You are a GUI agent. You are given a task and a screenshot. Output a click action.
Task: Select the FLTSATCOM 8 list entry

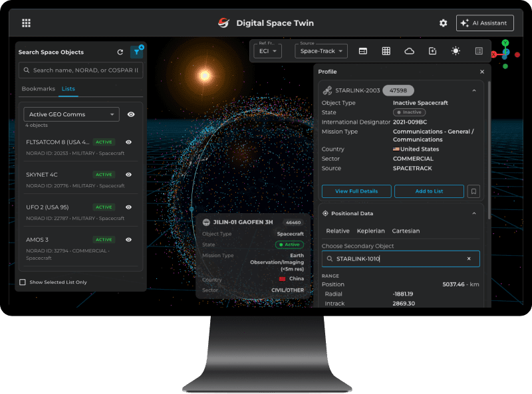tap(80, 147)
